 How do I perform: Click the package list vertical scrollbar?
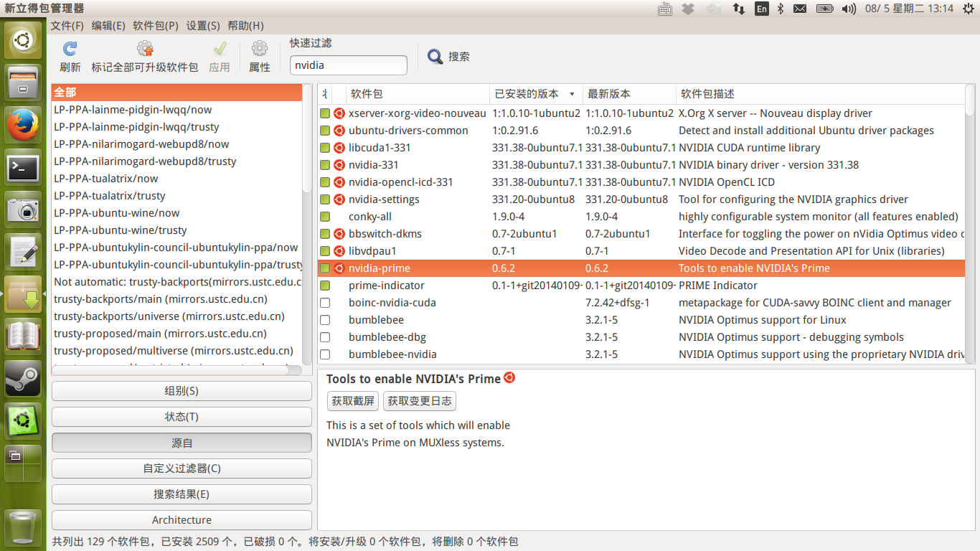coord(970,224)
